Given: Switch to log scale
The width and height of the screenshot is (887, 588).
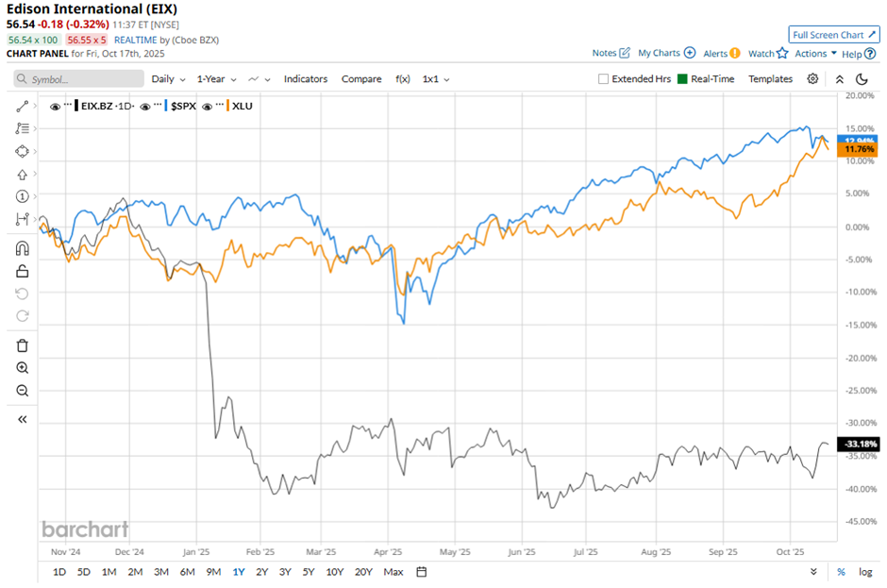Looking at the screenshot, I should click(865, 572).
